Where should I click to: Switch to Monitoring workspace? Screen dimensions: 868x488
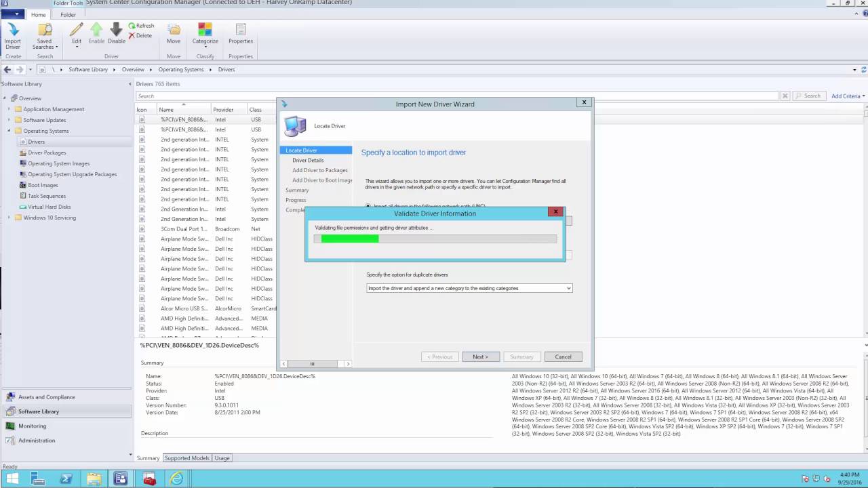[x=66, y=426]
